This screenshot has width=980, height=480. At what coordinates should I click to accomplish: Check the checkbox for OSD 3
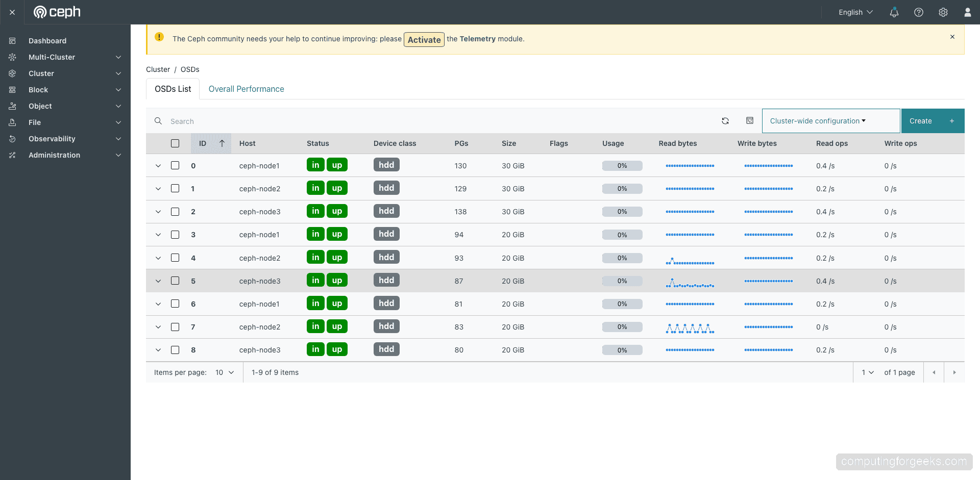pyautogui.click(x=175, y=235)
